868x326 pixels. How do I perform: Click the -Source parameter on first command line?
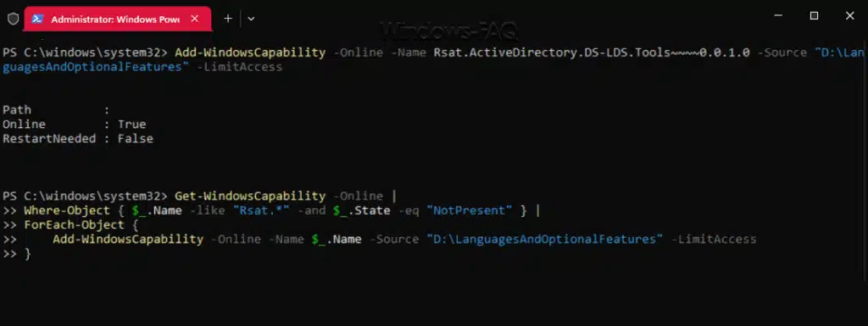coord(782,52)
